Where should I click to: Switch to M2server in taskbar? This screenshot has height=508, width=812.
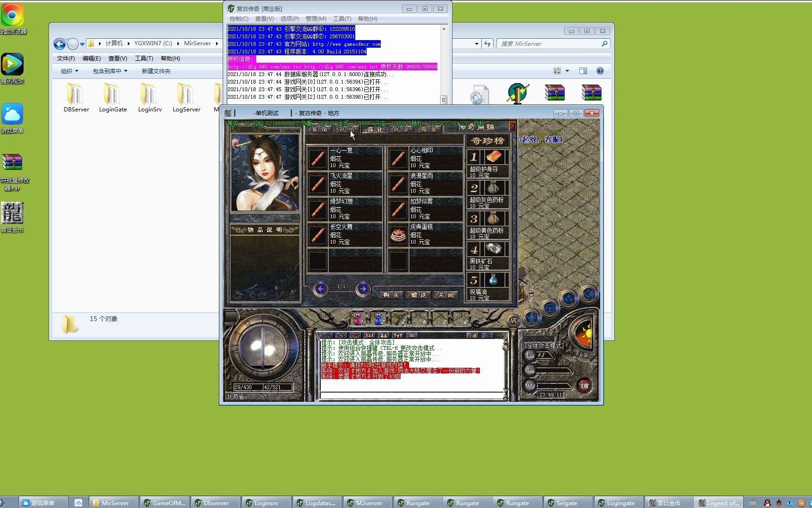(x=369, y=503)
